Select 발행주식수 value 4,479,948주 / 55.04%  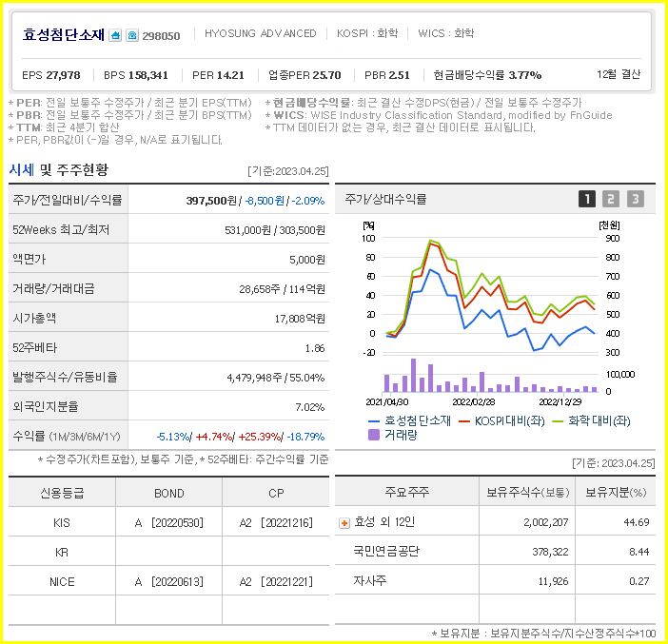click(276, 378)
